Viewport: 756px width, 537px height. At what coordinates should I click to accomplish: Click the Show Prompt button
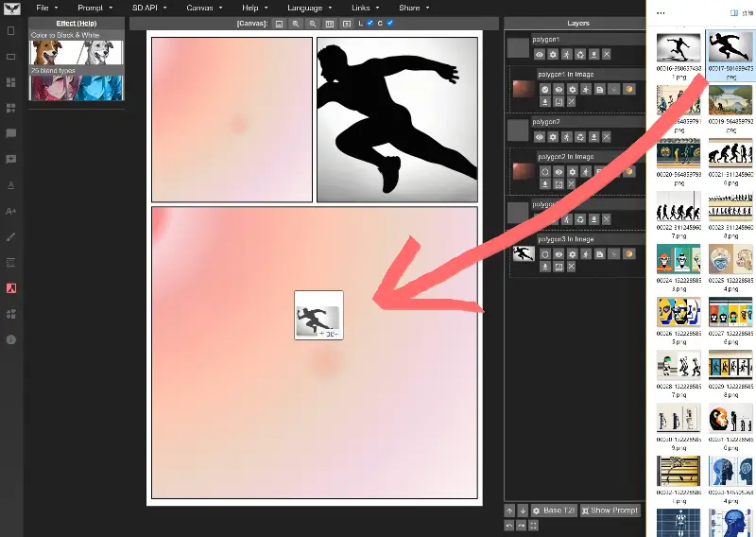610,511
